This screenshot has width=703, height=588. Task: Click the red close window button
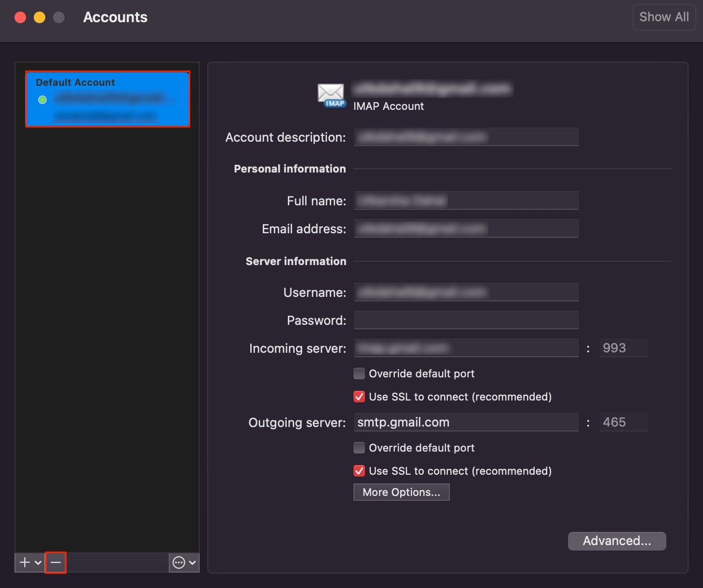tap(20, 17)
